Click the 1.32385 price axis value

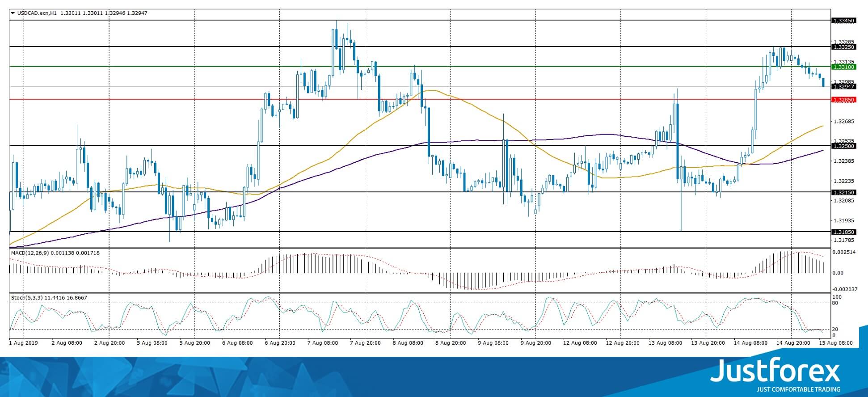pyautogui.click(x=844, y=161)
